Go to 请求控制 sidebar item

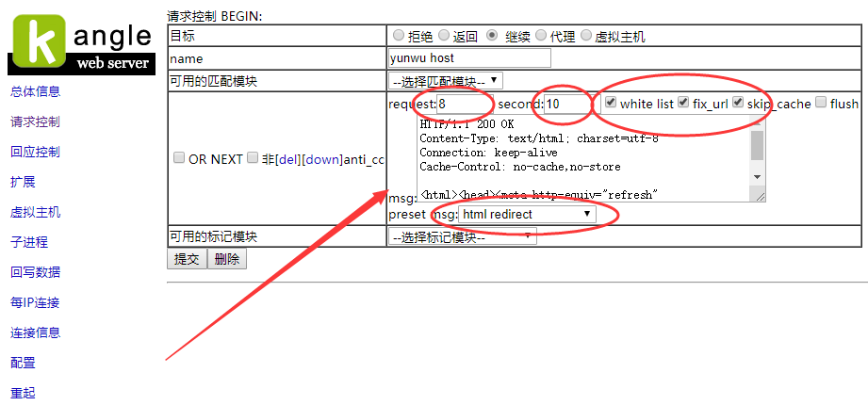point(35,121)
